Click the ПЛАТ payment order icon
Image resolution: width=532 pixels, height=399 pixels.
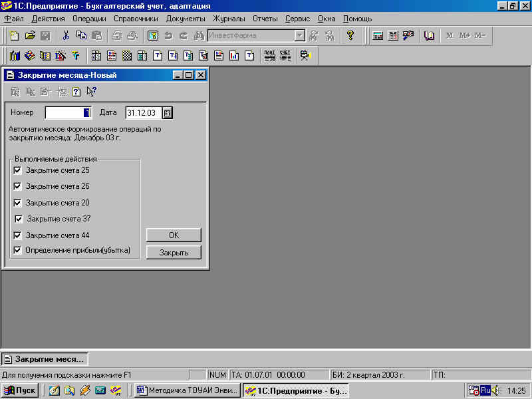point(270,55)
